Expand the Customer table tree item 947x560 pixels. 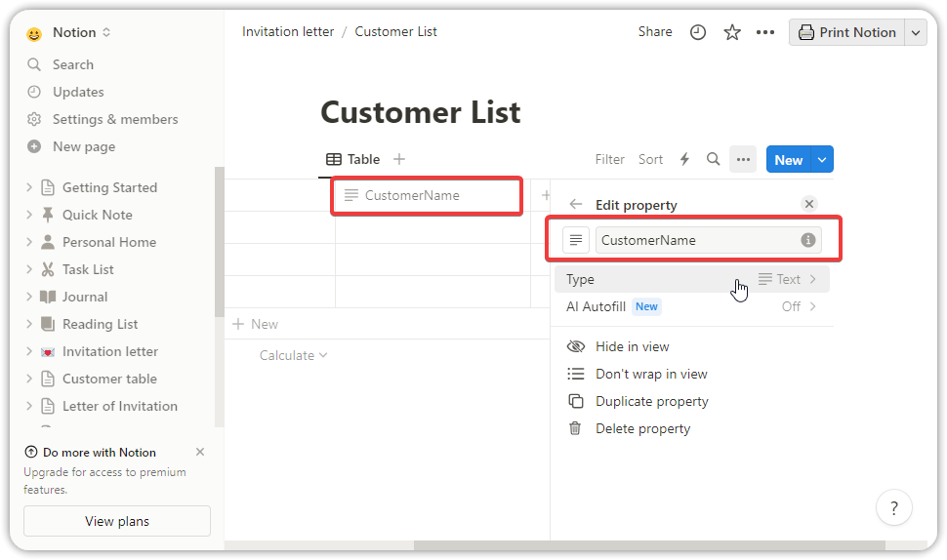point(29,379)
